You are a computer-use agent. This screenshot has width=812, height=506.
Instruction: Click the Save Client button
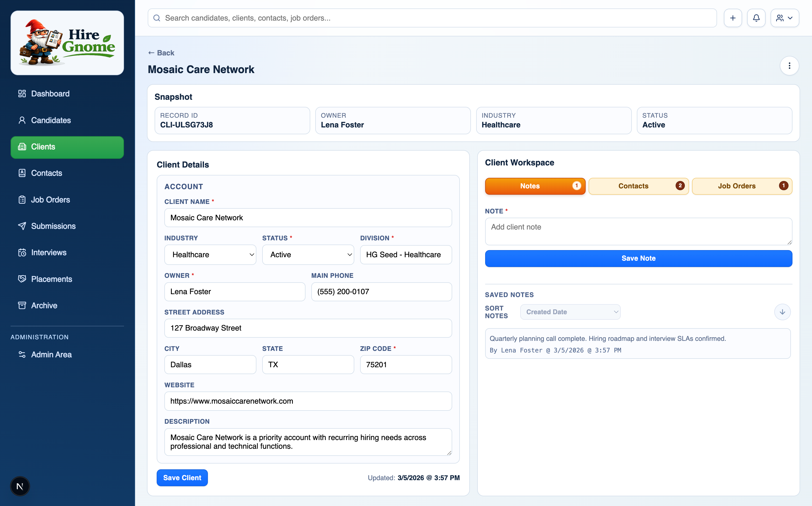[x=182, y=478]
